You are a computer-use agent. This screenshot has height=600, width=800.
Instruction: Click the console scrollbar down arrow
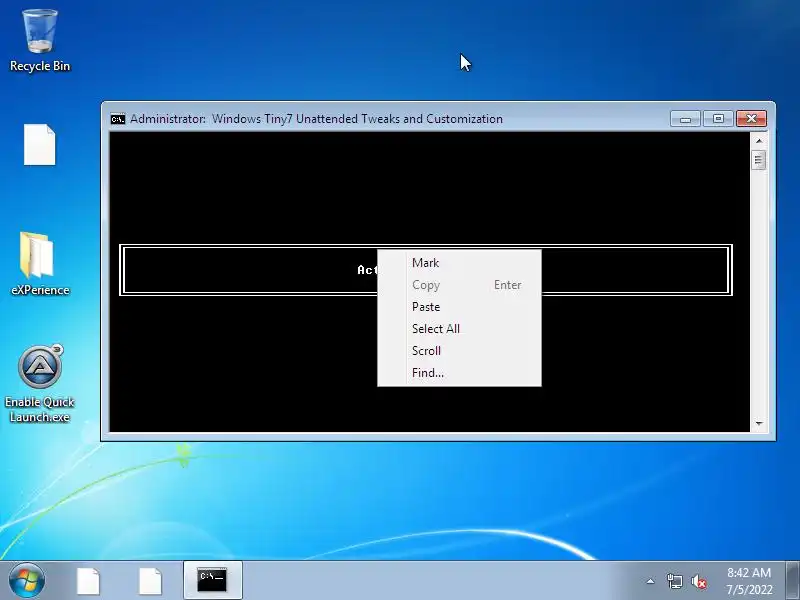coord(759,423)
